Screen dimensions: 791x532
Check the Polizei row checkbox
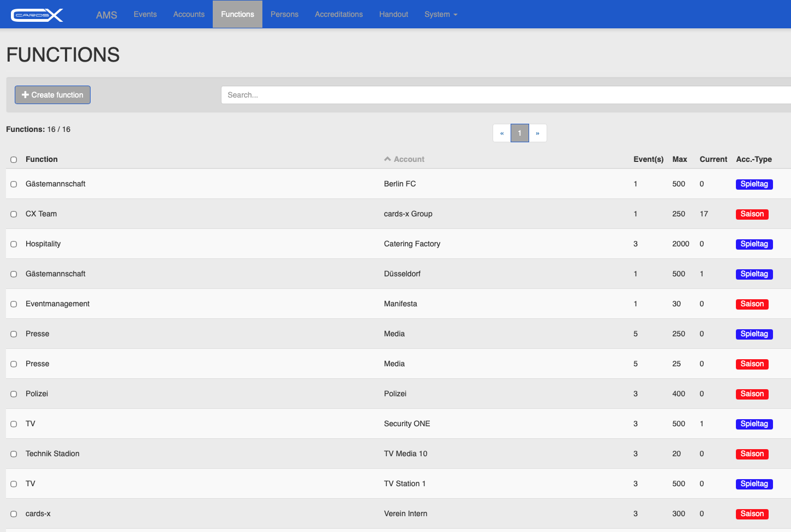tap(14, 394)
